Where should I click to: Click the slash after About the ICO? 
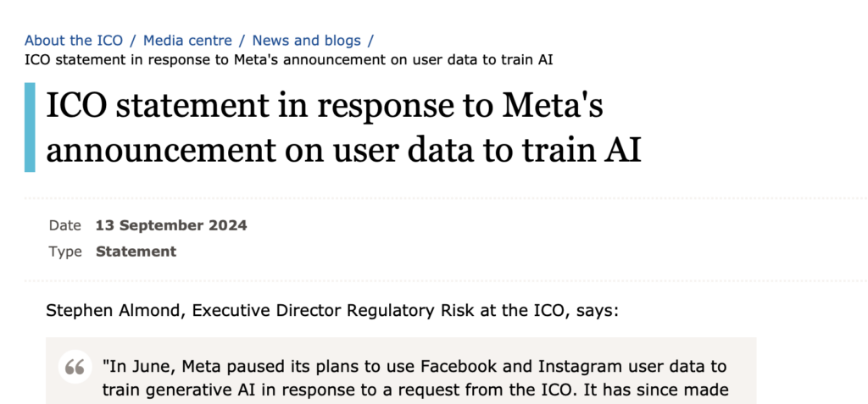click(x=133, y=41)
